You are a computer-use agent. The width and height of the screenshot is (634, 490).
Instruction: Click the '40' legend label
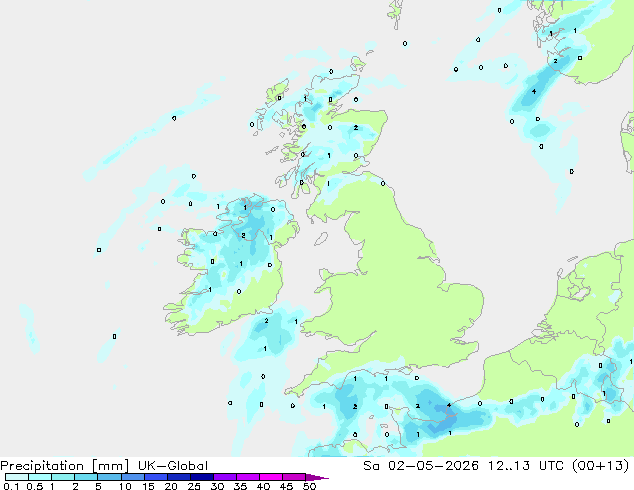point(263,486)
